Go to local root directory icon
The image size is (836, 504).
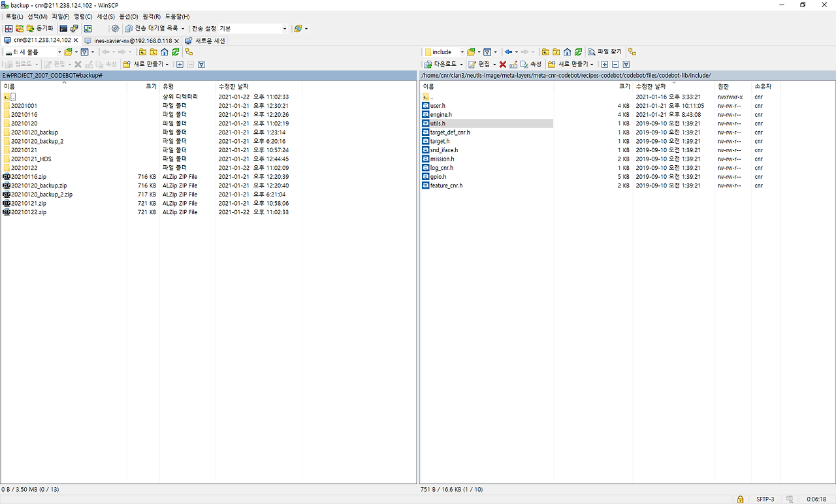(153, 52)
